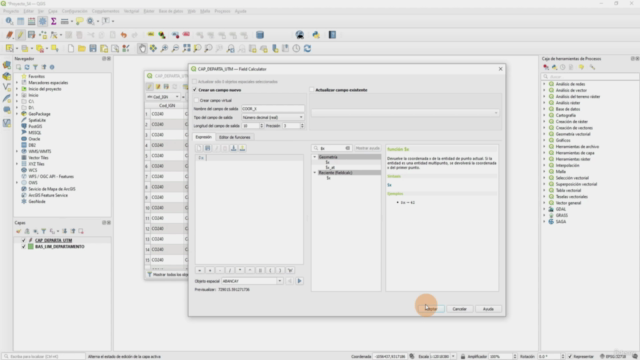Toggle editing with the yellow pencil icon
The image size is (640, 360).
click(20, 35)
